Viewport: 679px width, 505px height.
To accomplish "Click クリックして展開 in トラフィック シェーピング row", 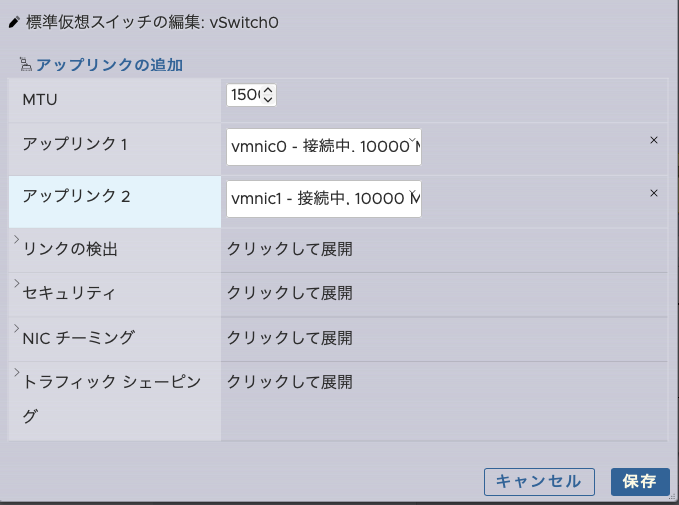I will tap(290, 382).
